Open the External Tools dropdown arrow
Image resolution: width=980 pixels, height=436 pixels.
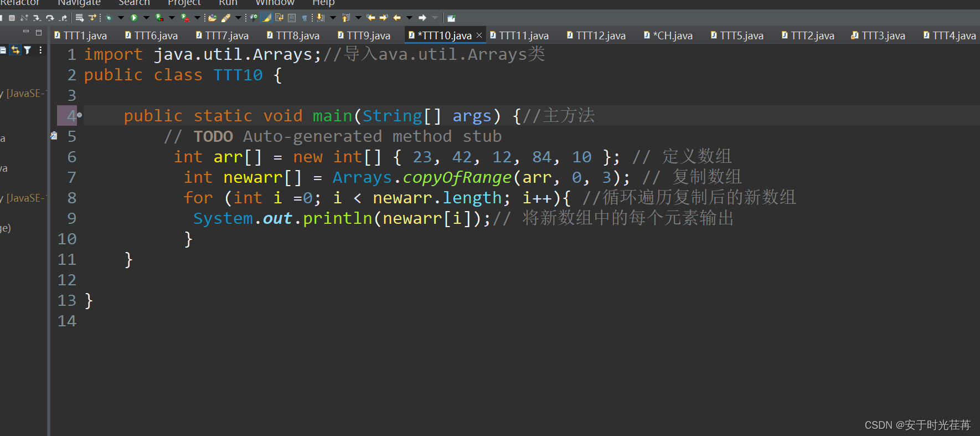click(197, 18)
